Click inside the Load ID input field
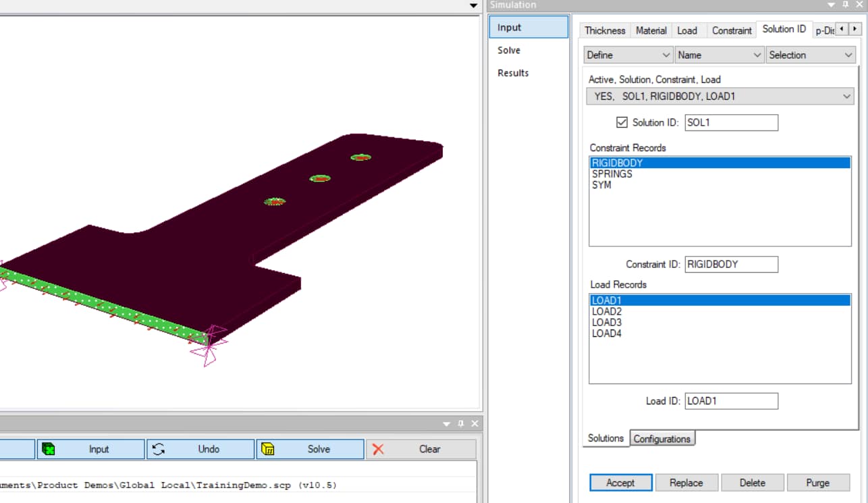This screenshot has height=503, width=868. tap(731, 400)
